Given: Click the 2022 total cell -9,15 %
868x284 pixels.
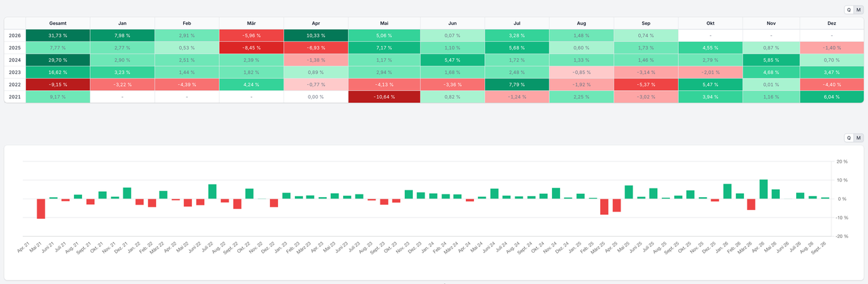Looking at the screenshot, I should point(58,84).
